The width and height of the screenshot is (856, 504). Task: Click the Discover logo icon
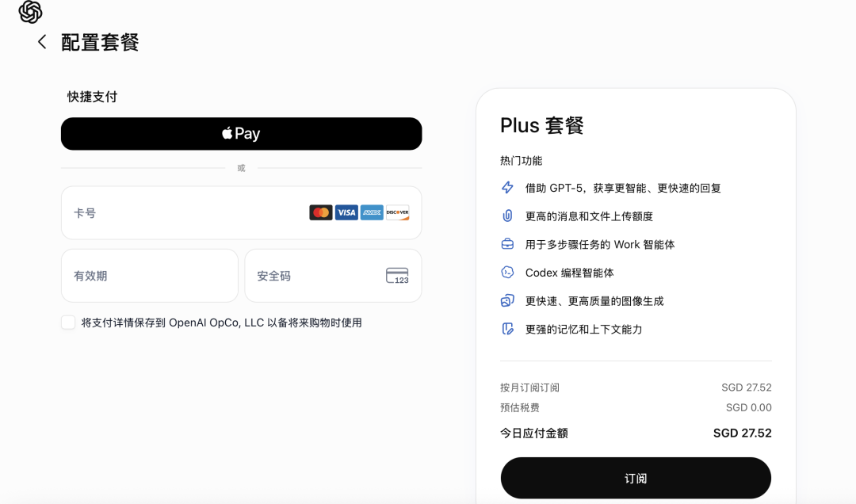click(397, 212)
